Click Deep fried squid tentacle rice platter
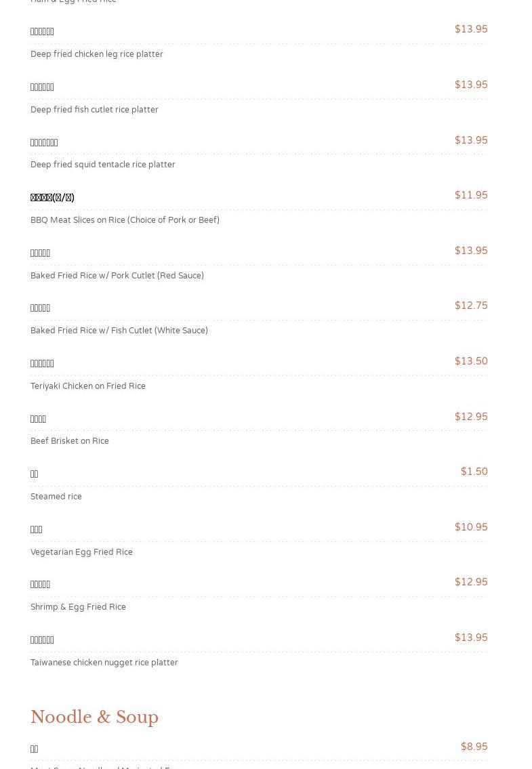The image size is (532, 769). 102,165
